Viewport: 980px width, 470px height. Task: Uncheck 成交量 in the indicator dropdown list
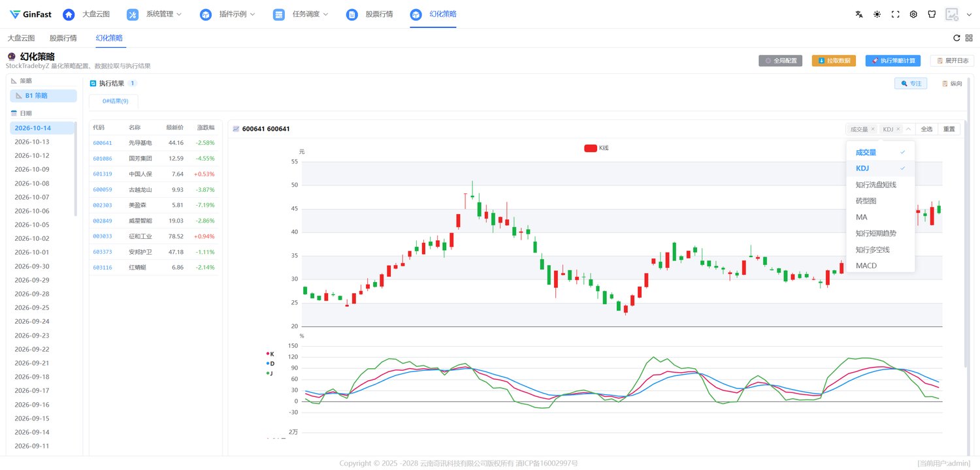(880, 152)
